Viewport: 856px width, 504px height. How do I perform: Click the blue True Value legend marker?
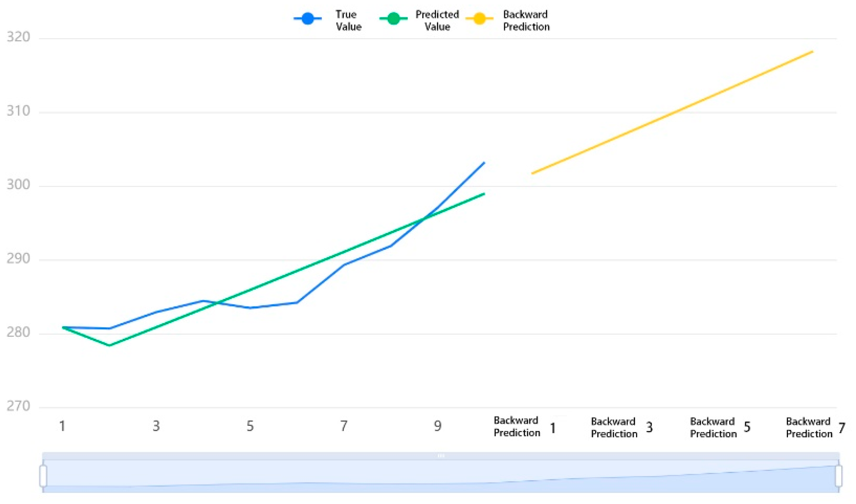pyautogui.click(x=307, y=19)
